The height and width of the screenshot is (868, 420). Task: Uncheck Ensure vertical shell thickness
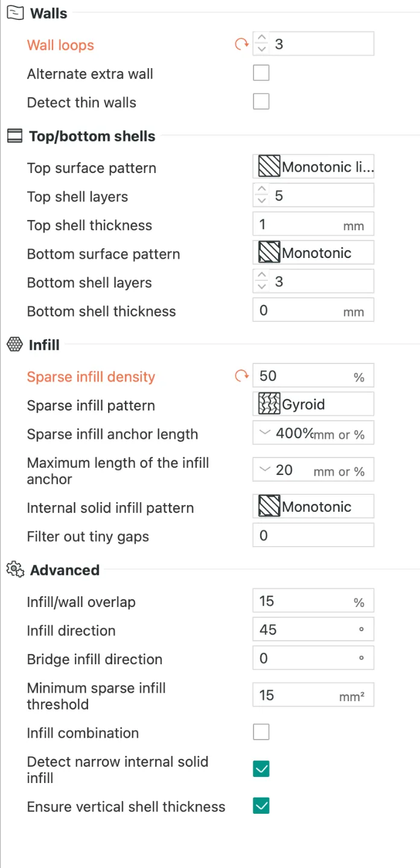261,807
